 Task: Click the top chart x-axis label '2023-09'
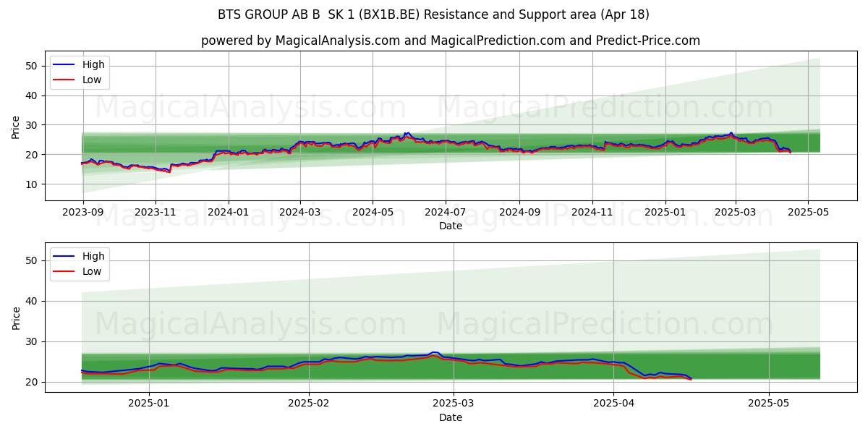click(x=82, y=213)
